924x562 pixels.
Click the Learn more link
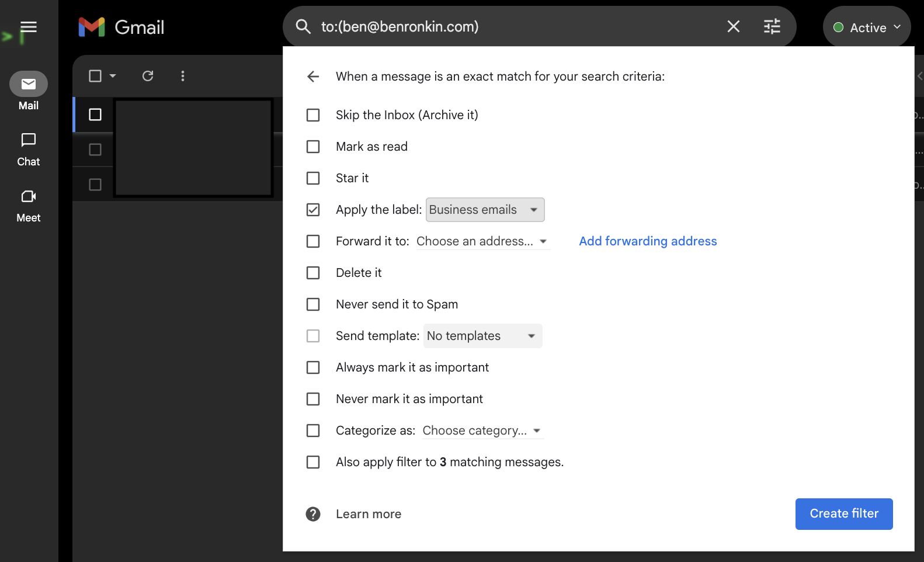[369, 514]
